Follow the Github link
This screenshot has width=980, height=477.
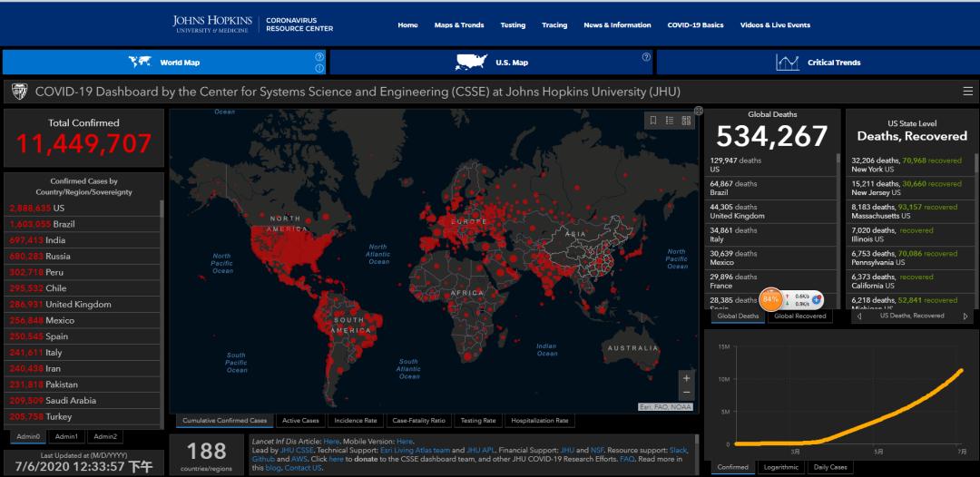pyautogui.click(x=262, y=459)
